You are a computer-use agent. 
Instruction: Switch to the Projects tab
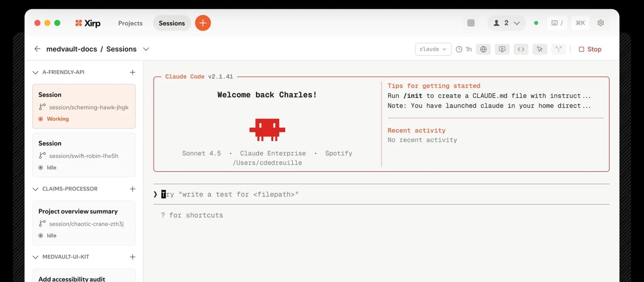130,23
